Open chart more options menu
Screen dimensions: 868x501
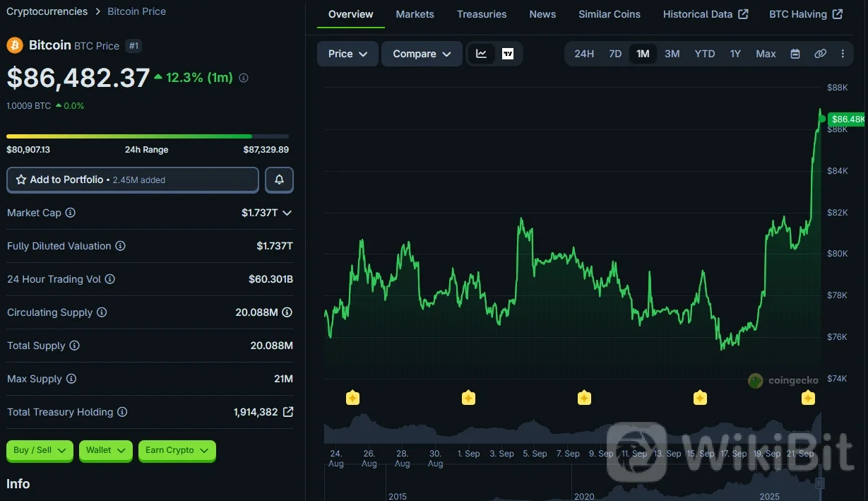(843, 54)
